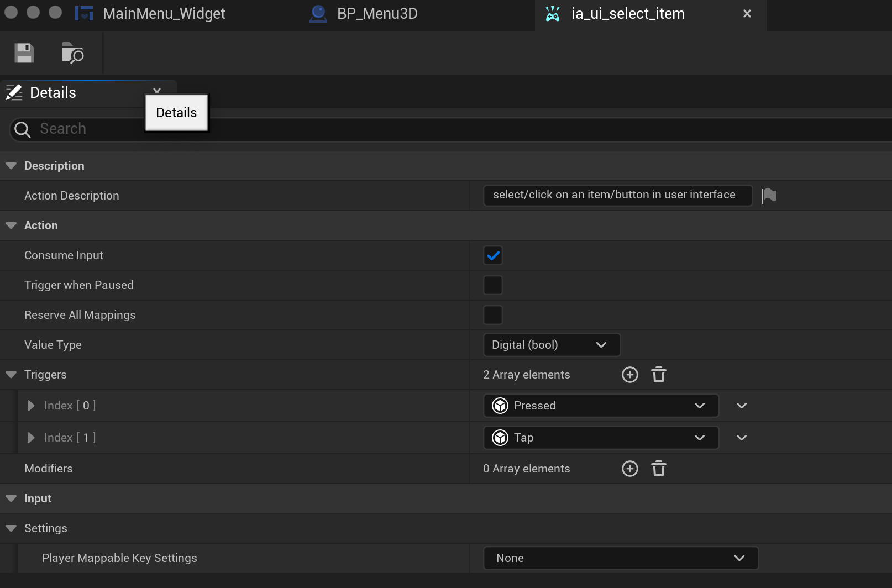Click the "2 Array elements" text
Viewport: 892px width, 588px height.
pos(527,375)
